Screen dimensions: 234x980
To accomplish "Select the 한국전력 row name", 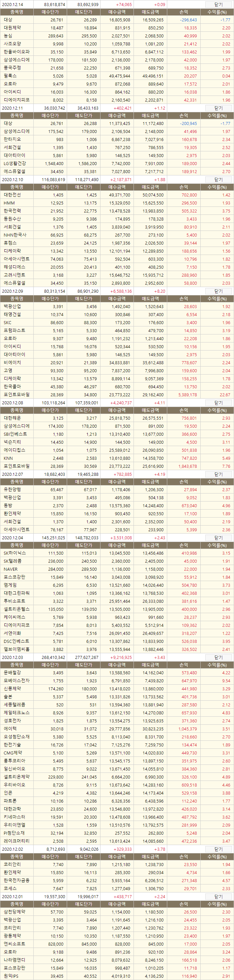I will 13,211.
